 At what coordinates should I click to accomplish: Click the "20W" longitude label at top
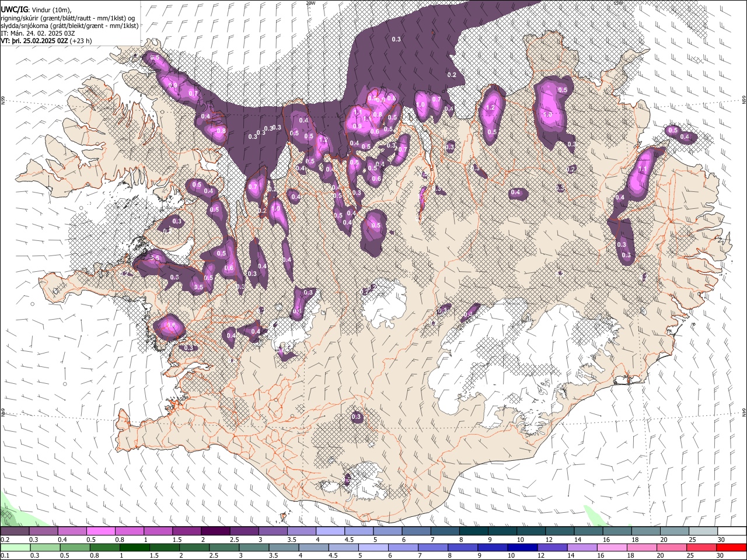[310, 3]
